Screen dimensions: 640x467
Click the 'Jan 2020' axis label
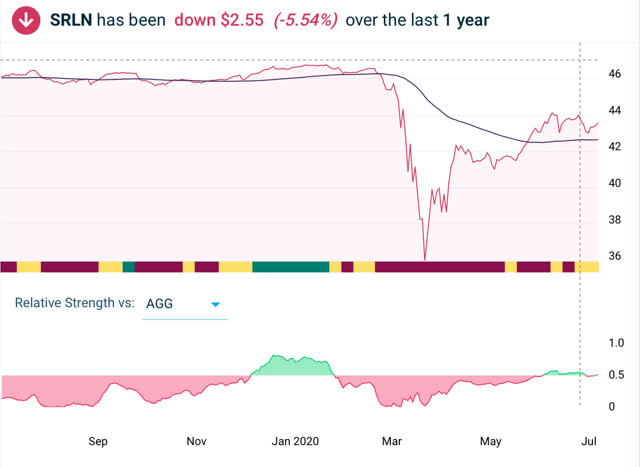[295, 441]
